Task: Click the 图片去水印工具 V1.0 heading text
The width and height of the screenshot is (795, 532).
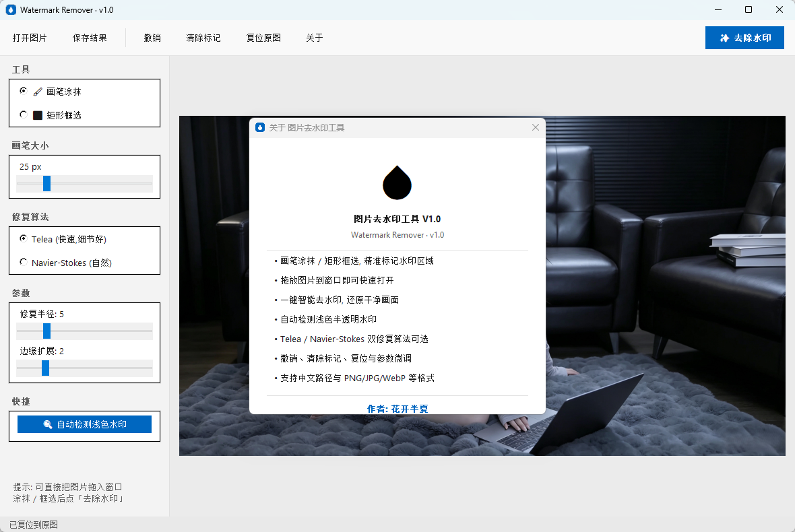Action: pyautogui.click(x=397, y=219)
